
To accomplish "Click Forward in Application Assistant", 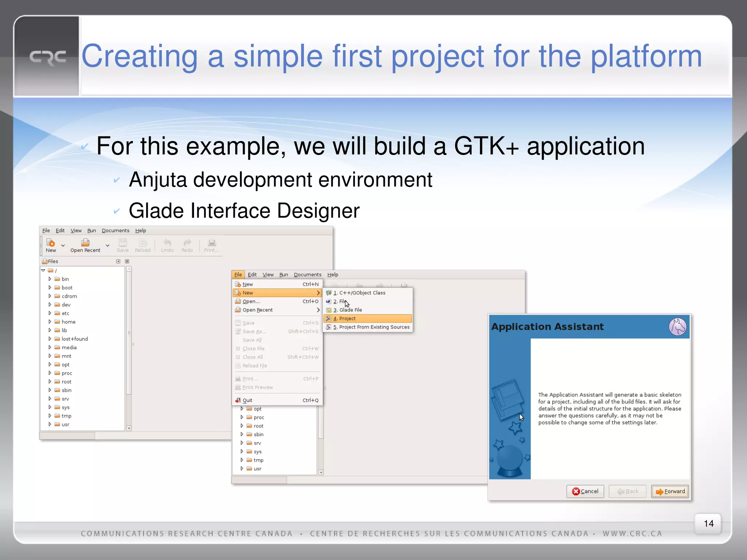I will pyautogui.click(x=670, y=491).
